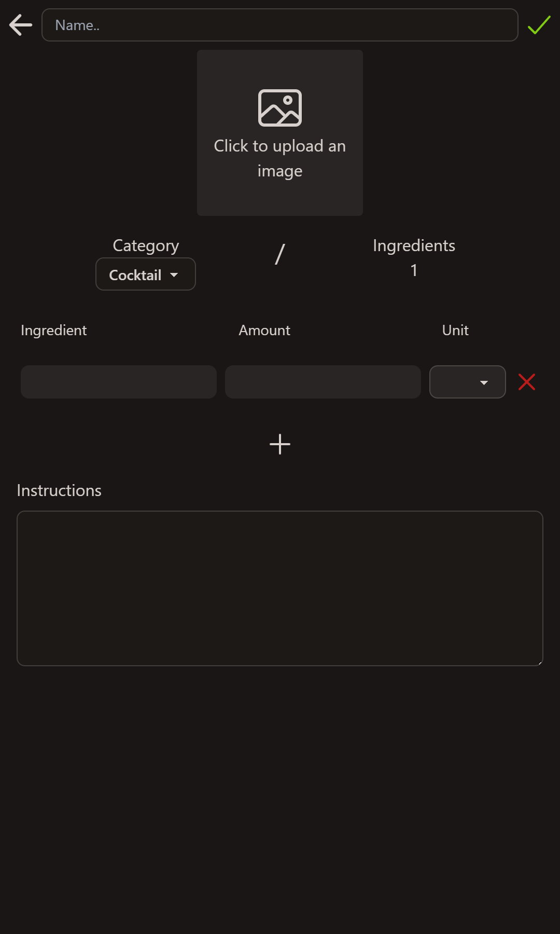Click the "Click to upload an image" text
Viewport: 560px width, 934px height.
pyautogui.click(x=280, y=158)
